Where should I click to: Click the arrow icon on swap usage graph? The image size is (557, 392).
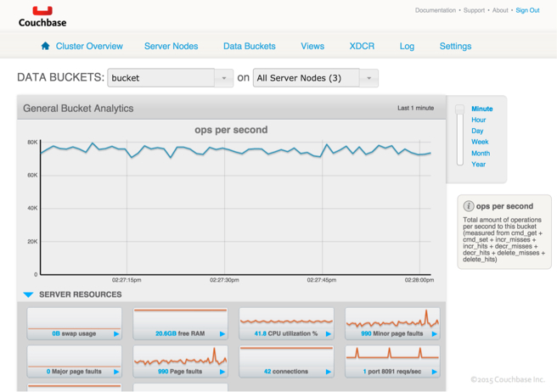tap(117, 334)
